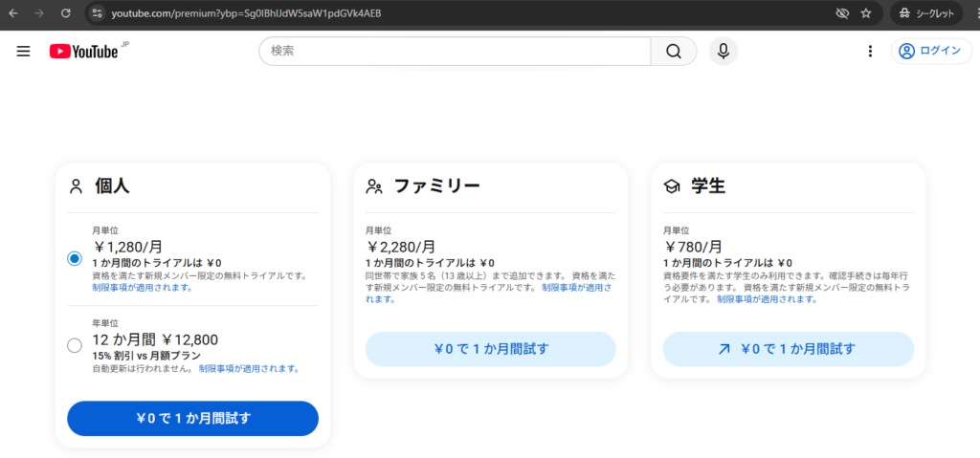The width and height of the screenshot is (980, 458).
Task: Click the 学生 plan ¥0 で 1 か月間試す button
Action: 789,349
